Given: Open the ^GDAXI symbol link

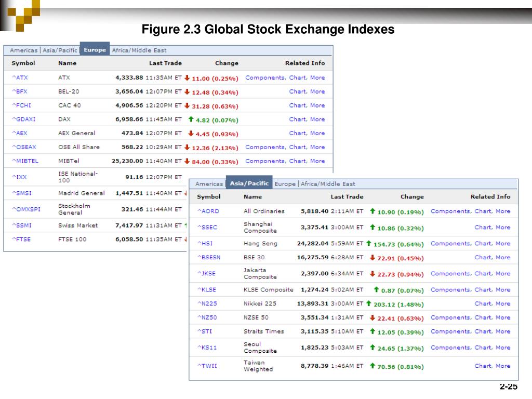Looking at the screenshot, I should pos(23,119).
